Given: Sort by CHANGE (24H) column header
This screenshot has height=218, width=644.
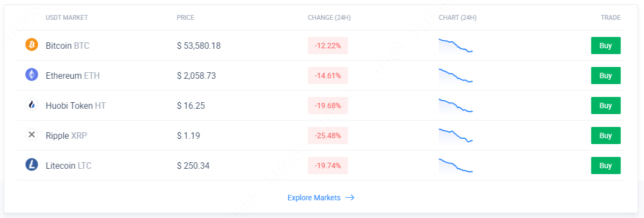Looking at the screenshot, I should (329, 18).
